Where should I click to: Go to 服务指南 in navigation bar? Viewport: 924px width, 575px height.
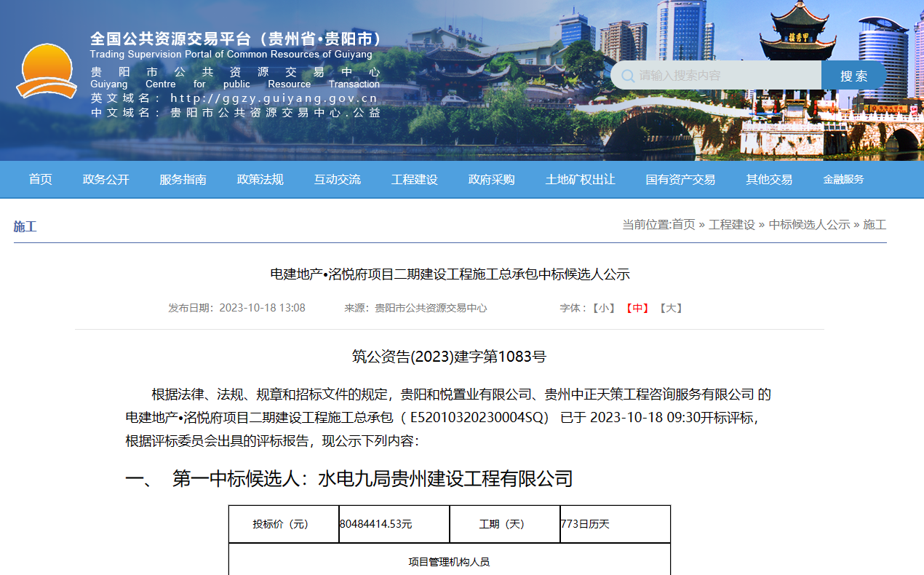coord(183,180)
